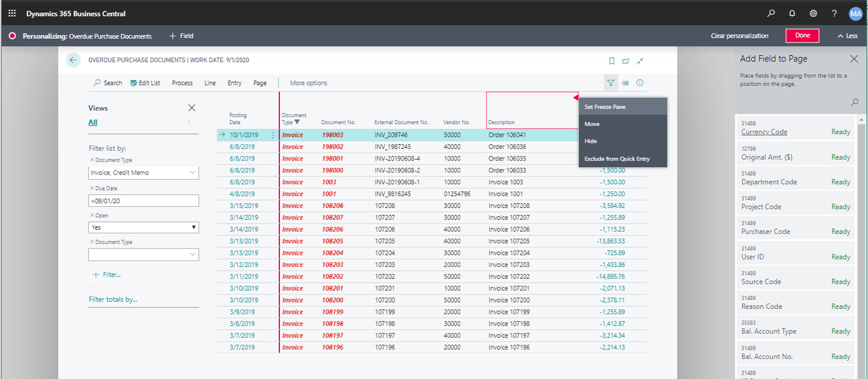
Task: Toggle the filter pane funnel icon
Action: coord(611,83)
